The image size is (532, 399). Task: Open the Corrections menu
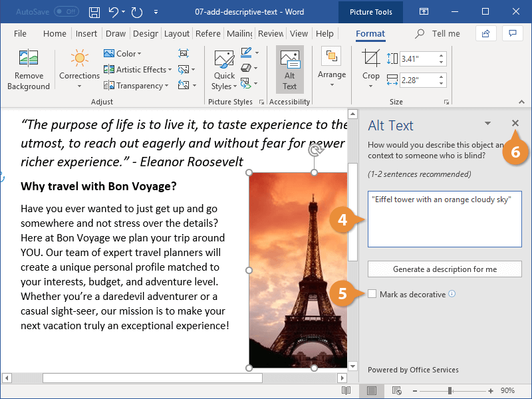79,70
